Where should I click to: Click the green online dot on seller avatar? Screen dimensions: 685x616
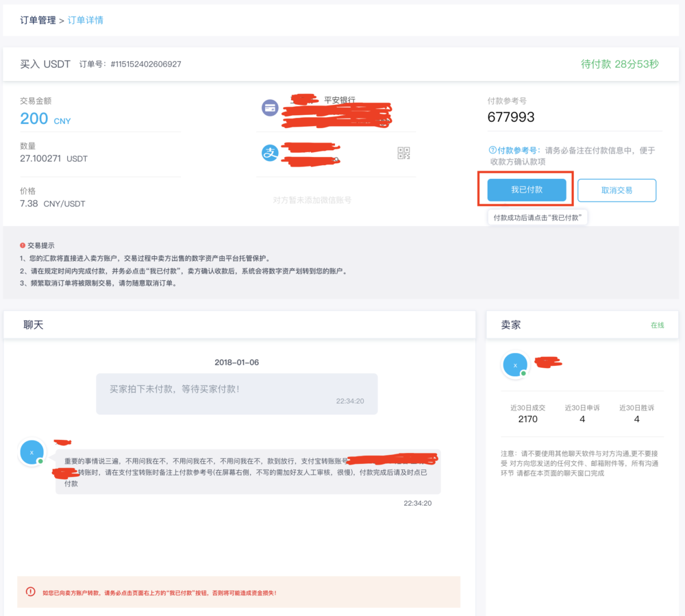tap(524, 373)
